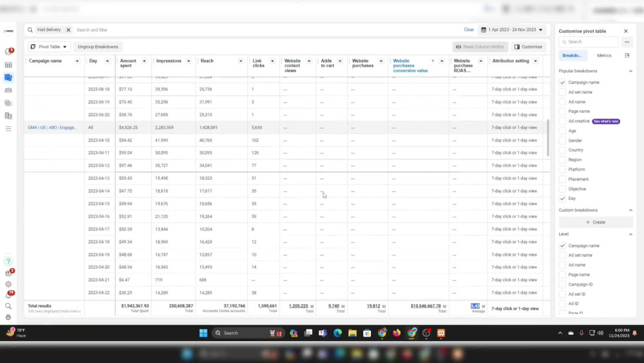Open the GMA | US | ABO | Engage campaign link
This screenshot has width=644, height=363.
[x=52, y=128]
